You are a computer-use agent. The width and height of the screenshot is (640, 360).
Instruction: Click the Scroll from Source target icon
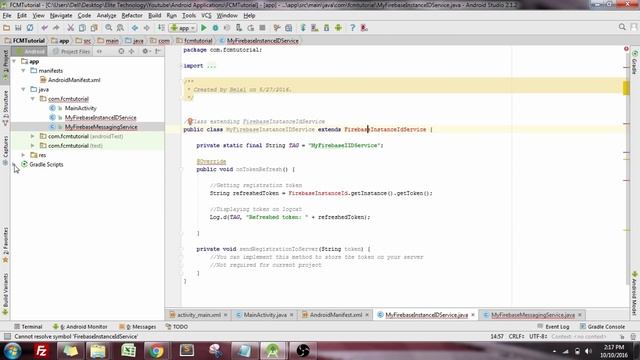[x=121, y=51]
